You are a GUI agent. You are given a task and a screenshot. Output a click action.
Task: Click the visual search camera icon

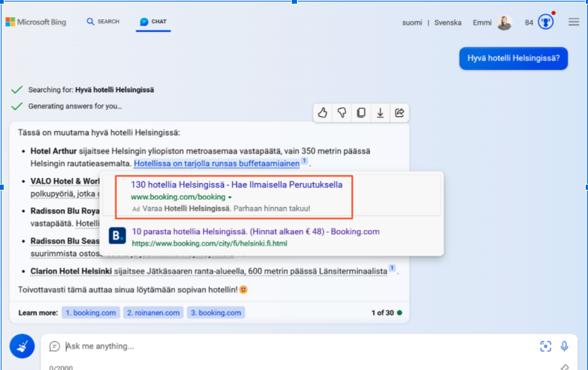[546, 346]
